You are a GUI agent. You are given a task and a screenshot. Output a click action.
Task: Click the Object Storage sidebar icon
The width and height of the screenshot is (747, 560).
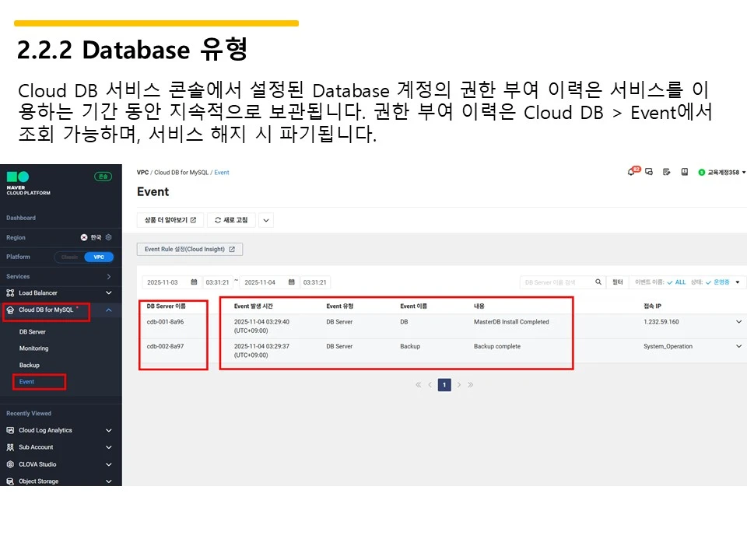(x=10, y=481)
